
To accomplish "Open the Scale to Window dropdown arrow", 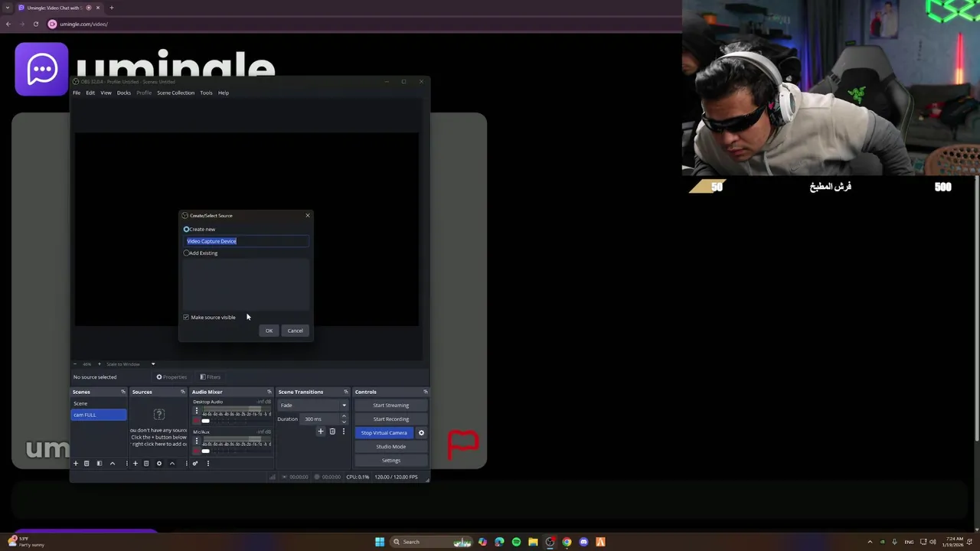I will (153, 364).
